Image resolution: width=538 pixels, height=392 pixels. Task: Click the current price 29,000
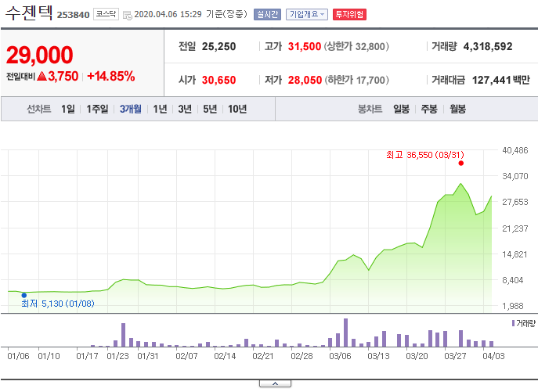click(x=39, y=55)
